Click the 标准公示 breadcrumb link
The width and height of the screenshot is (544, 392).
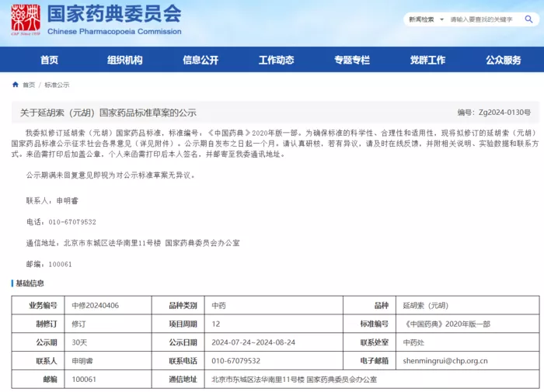[57, 85]
